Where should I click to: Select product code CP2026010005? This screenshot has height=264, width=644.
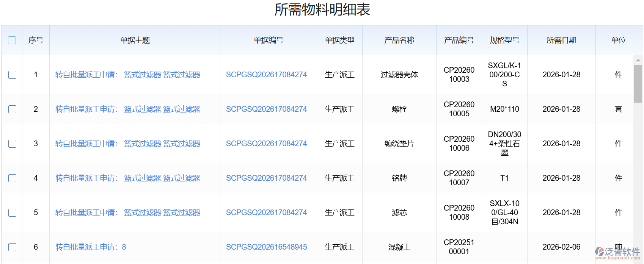point(459,109)
